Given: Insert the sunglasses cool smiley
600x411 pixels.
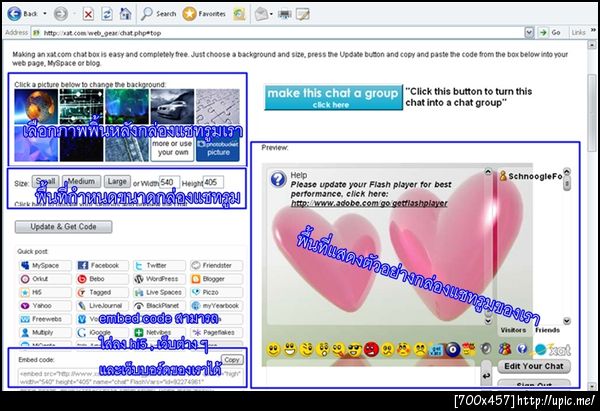Looking at the screenshot, I should click(355, 349).
